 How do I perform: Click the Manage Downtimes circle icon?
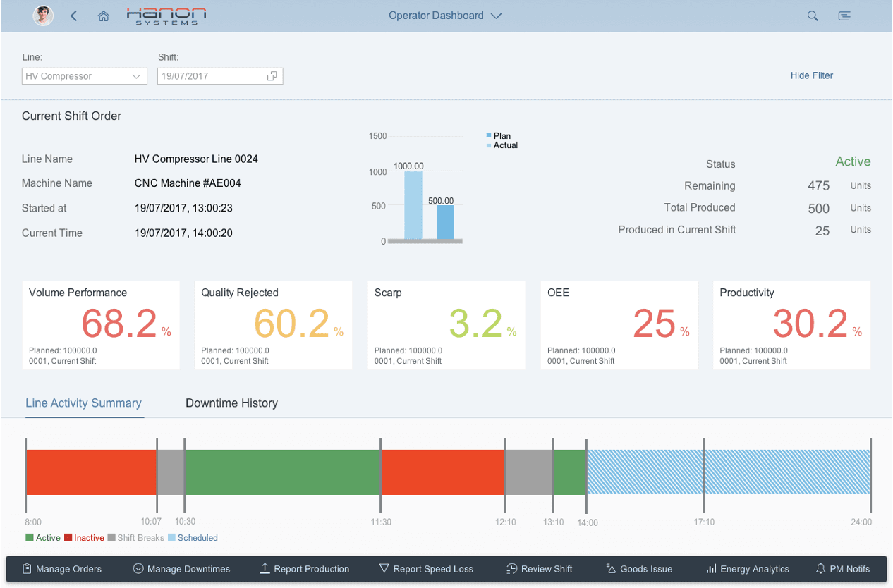point(138,568)
